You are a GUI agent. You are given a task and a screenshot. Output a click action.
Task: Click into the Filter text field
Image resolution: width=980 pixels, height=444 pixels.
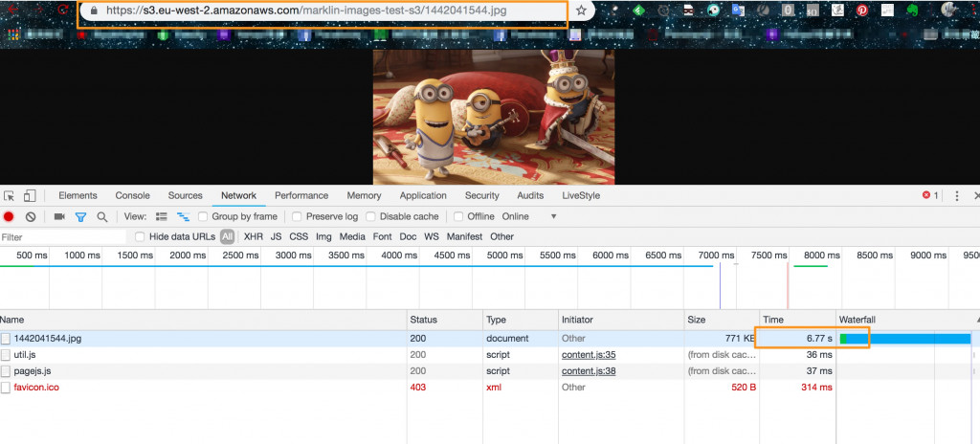(x=63, y=237)
